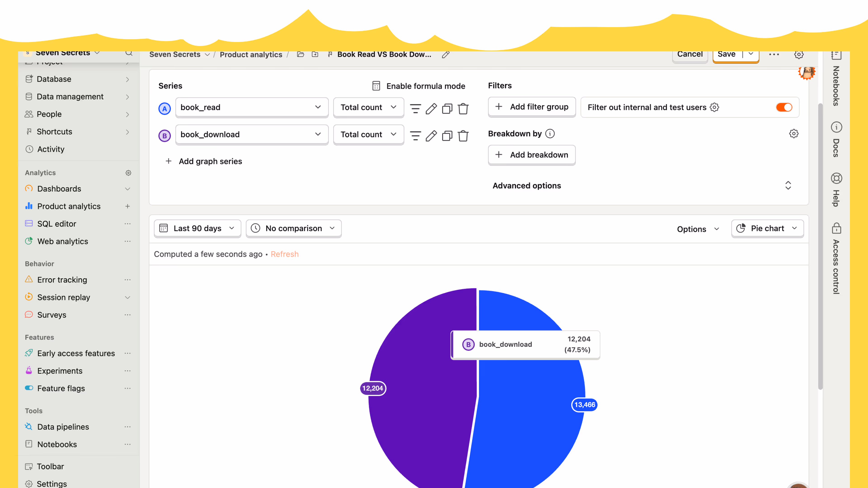Click Add filter group
Image resolution: width=868 pixels, height=488 pixels.
(x=532, y=107)
